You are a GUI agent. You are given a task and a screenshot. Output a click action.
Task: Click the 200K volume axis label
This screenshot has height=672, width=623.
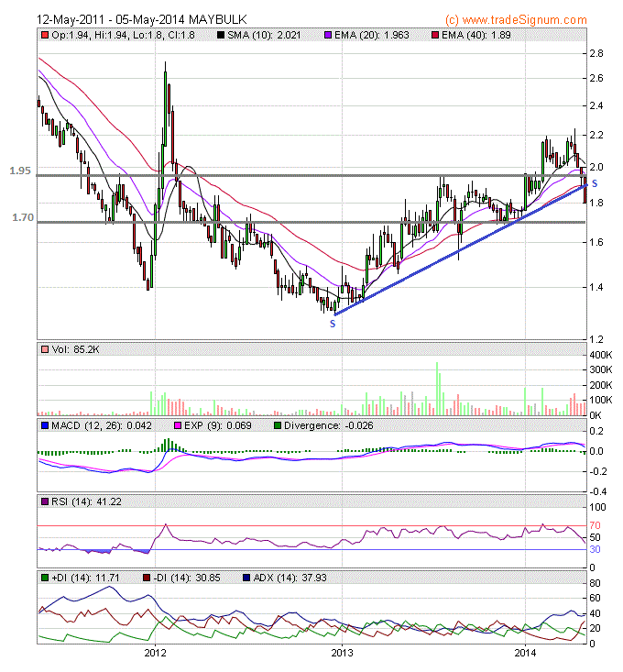(x=601, y=385)
